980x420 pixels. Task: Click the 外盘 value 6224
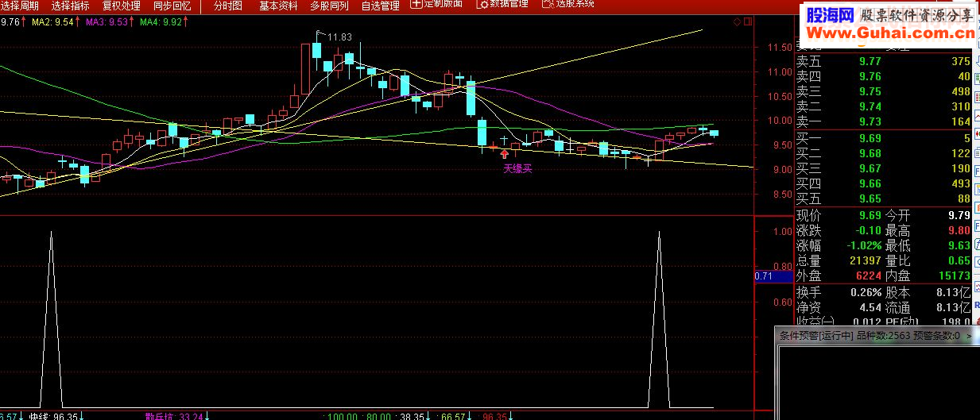pyautogui.click(x=868, y=276)
